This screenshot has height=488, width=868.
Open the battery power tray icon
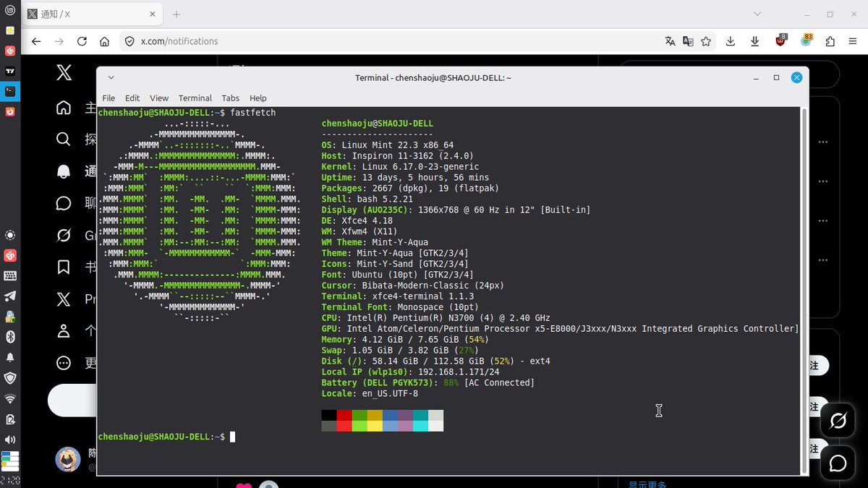[10, 419]
